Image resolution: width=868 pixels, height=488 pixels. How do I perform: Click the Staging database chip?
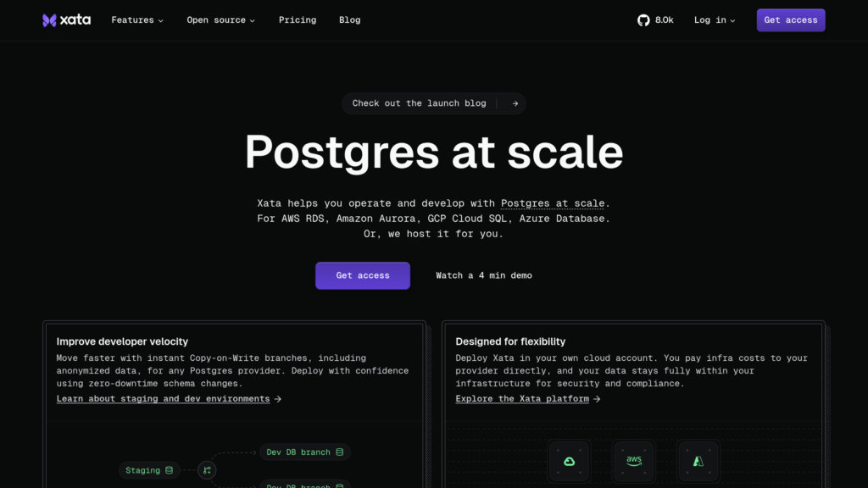149,470
